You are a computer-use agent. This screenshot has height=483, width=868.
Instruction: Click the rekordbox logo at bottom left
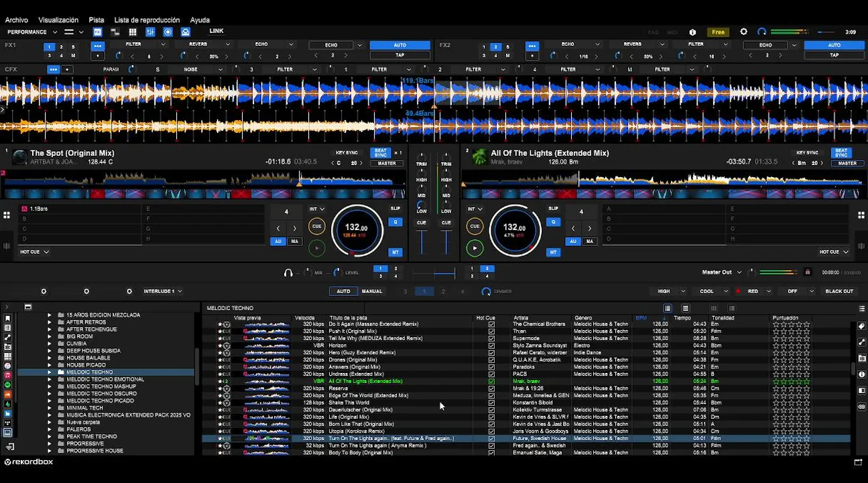29,462
